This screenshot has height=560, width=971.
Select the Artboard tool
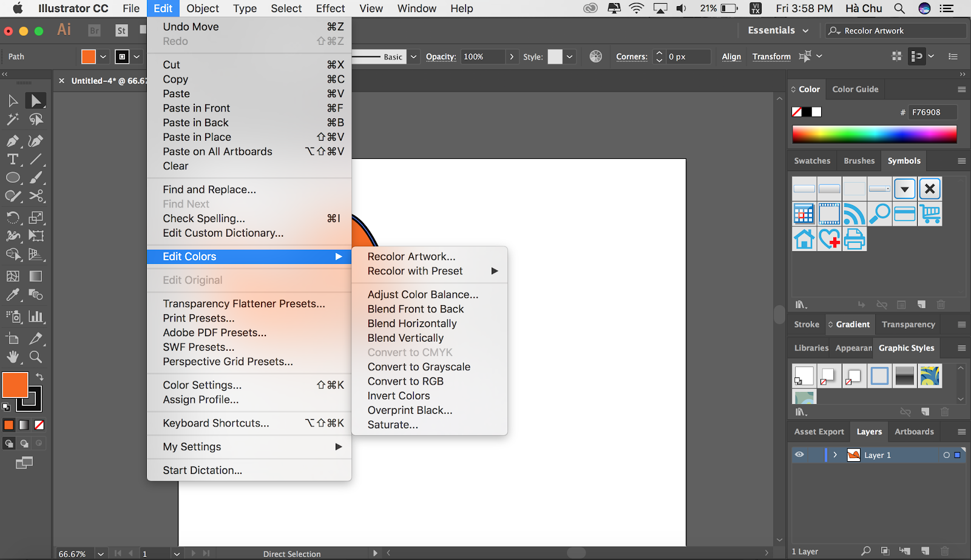(13, 339)
